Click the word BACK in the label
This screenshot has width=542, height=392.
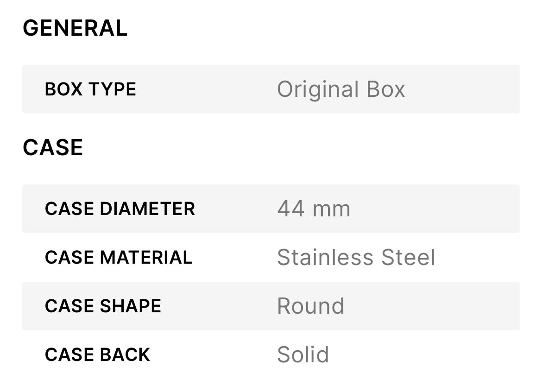click(124, 355)
